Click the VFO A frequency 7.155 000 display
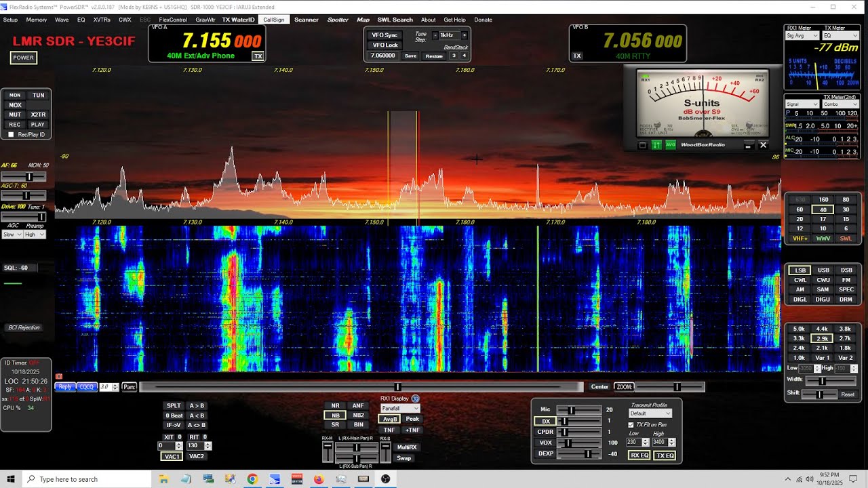This screenshot has width=868, height=488. (x=222, y=40)
